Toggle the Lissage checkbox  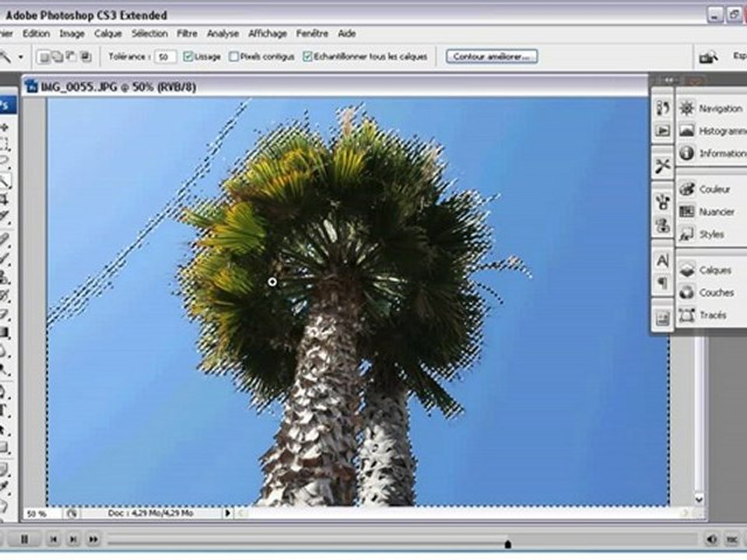(188, 57)
